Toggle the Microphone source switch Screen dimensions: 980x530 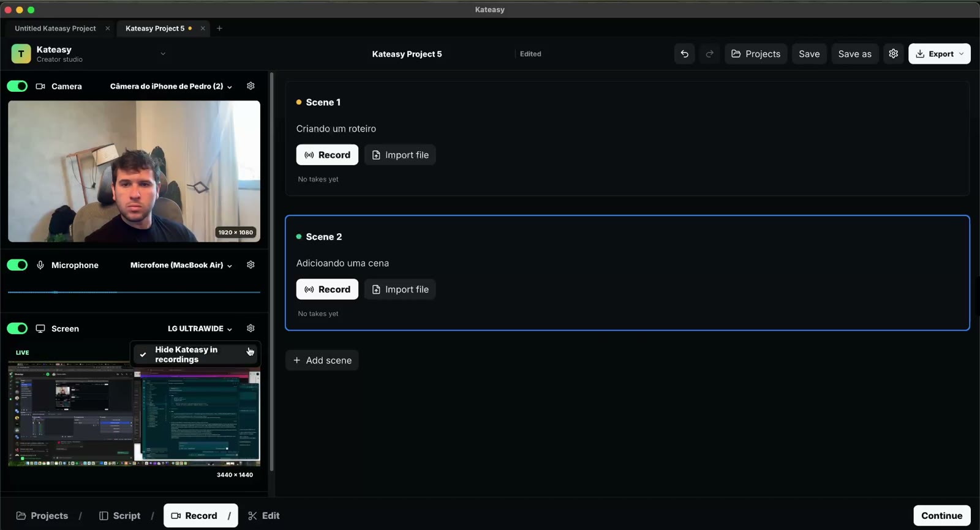(x=17, y=265)
